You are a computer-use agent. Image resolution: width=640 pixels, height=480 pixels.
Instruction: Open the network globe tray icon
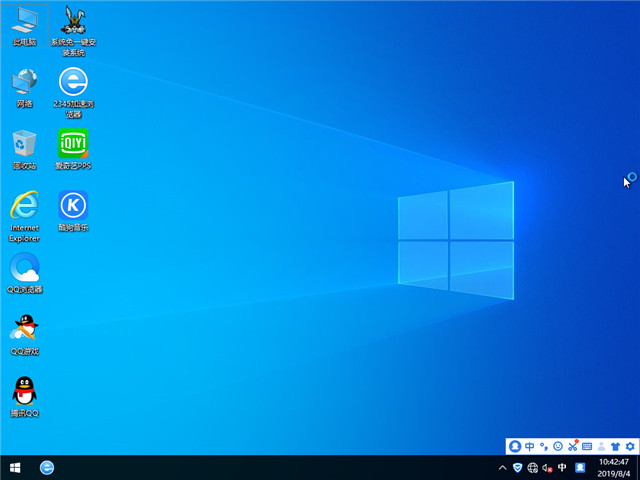(x=532, y=468)
